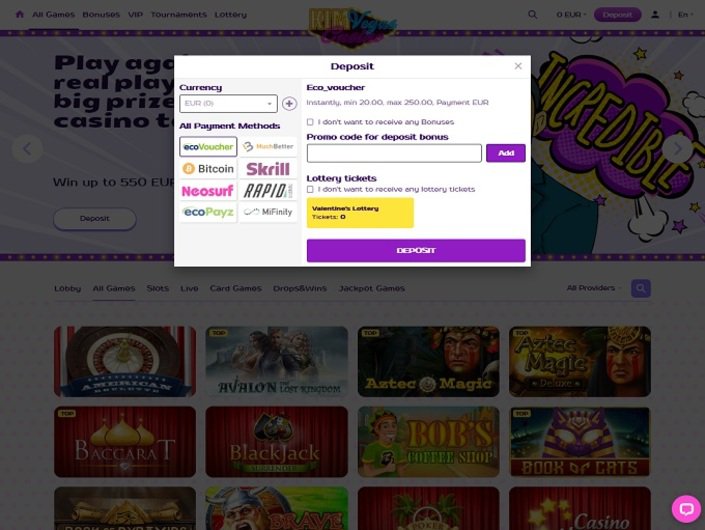
Task: Pick the Skrill payment method
Action: (268, 169)
